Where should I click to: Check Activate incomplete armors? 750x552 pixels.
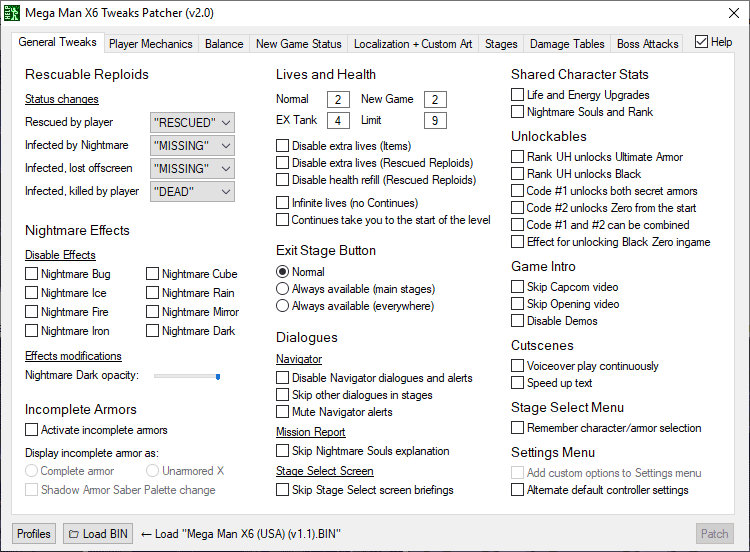coord(32,430)
